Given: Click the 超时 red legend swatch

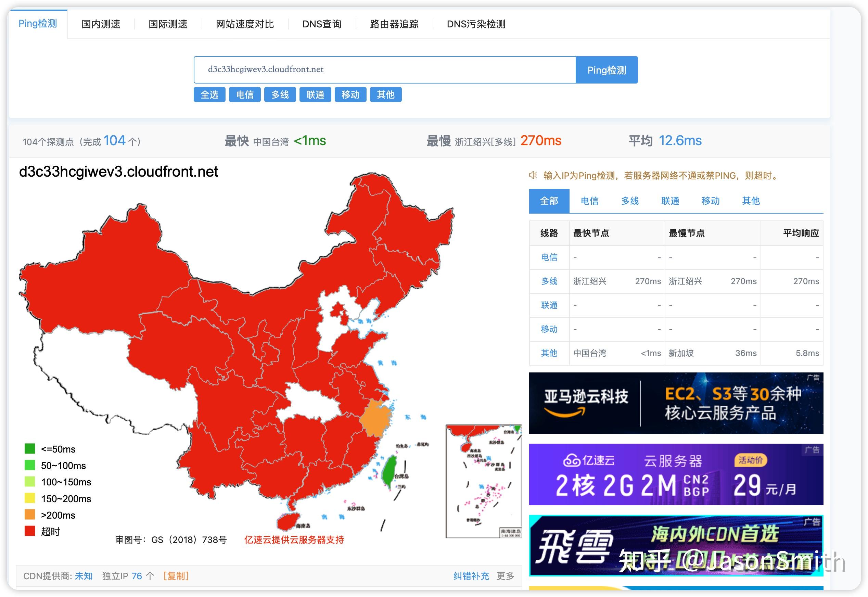Looking at the screenshot, I should click(29, 531).
